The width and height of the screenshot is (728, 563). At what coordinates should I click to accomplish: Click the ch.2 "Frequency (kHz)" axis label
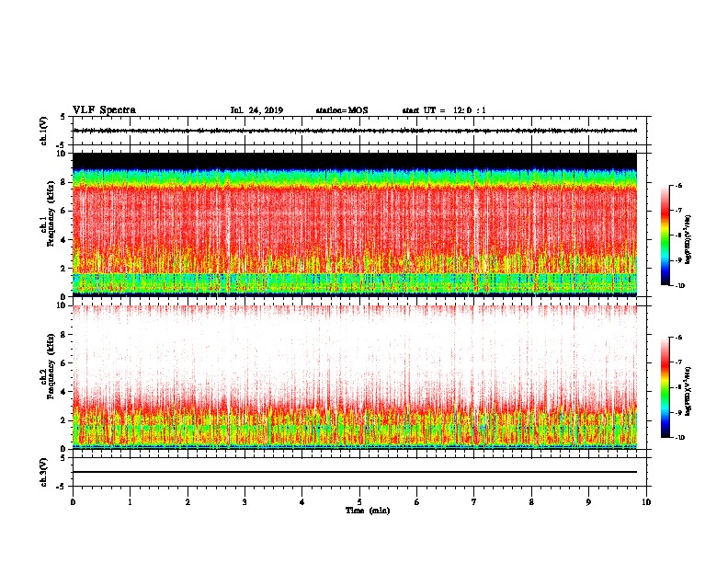[51, 366]
